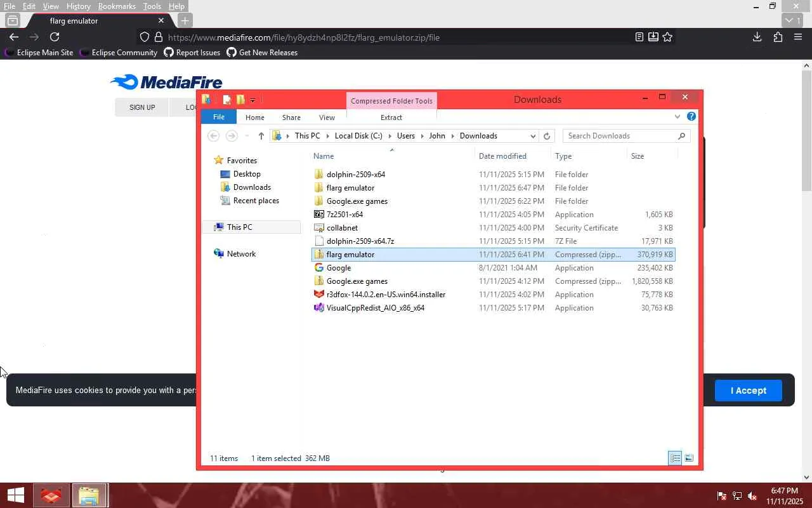812x508 pixels.
Task: Expand the Explorer ribbon chevron
Action: 678,116
